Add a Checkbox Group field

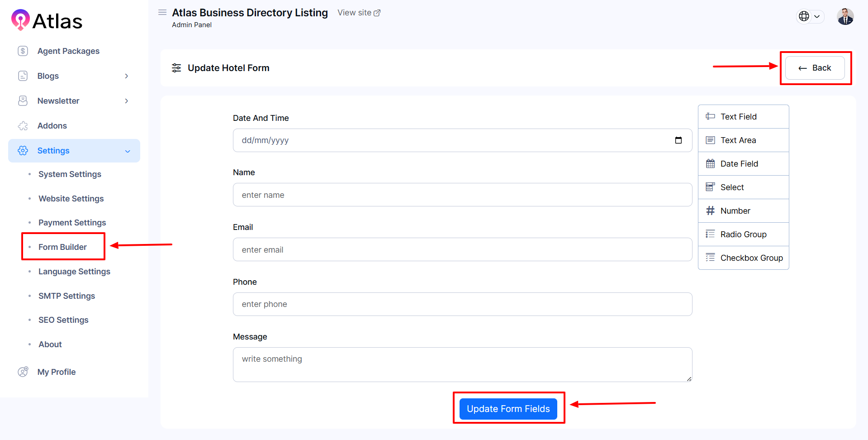click(x=744, y=258)
